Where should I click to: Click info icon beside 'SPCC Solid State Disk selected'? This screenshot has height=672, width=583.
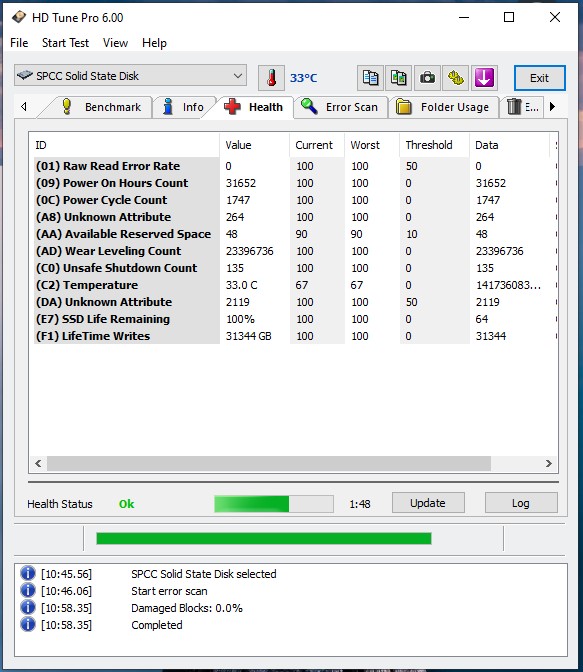(x=28, y=573)
